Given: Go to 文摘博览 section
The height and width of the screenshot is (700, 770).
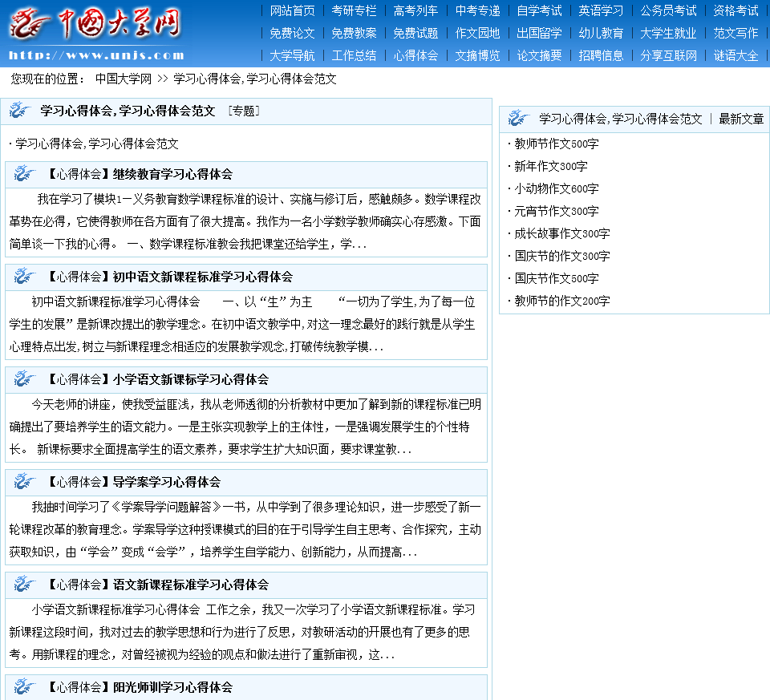Looking at the screenshot, I should (477, 55).
